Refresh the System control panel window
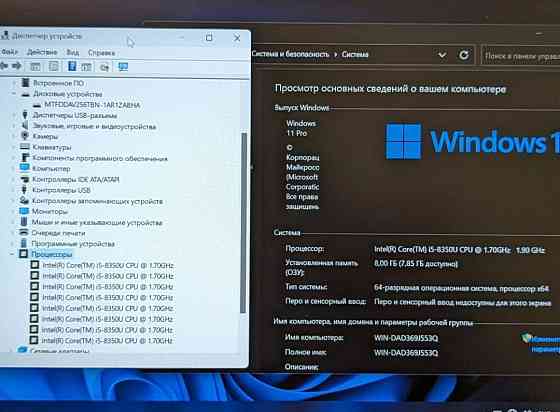Viewport: 560px width, 412px height. coord(464,55)
